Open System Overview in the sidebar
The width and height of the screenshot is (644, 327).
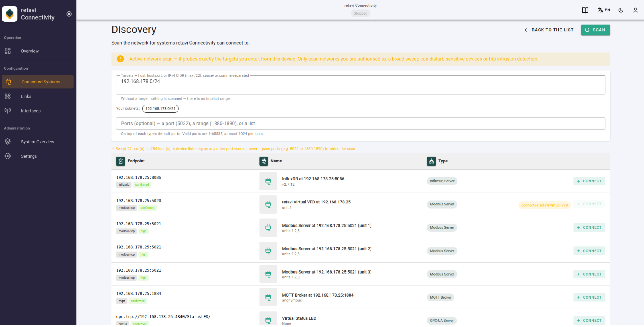pos(37,142)
